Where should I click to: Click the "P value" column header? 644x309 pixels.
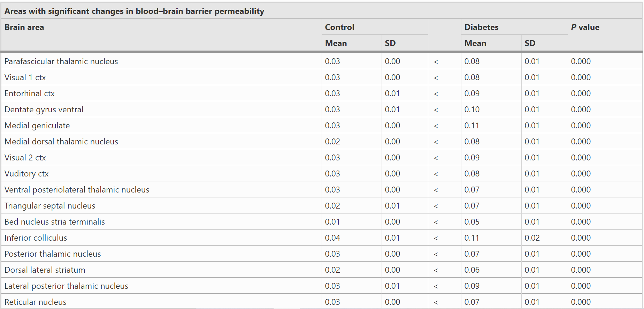coord(585,27)
